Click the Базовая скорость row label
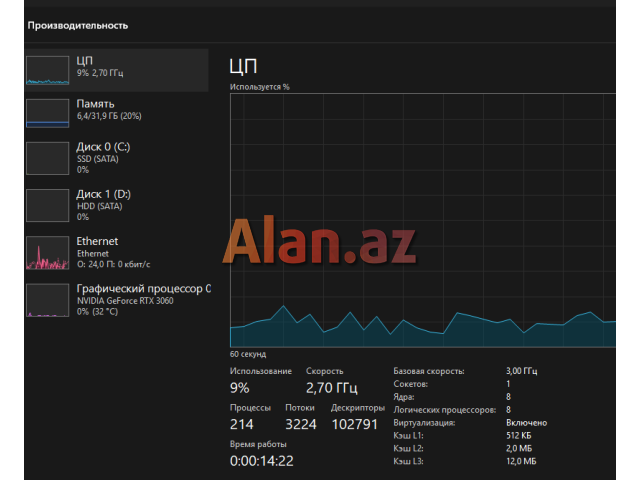The image size is (640, 480). [428, 371]
